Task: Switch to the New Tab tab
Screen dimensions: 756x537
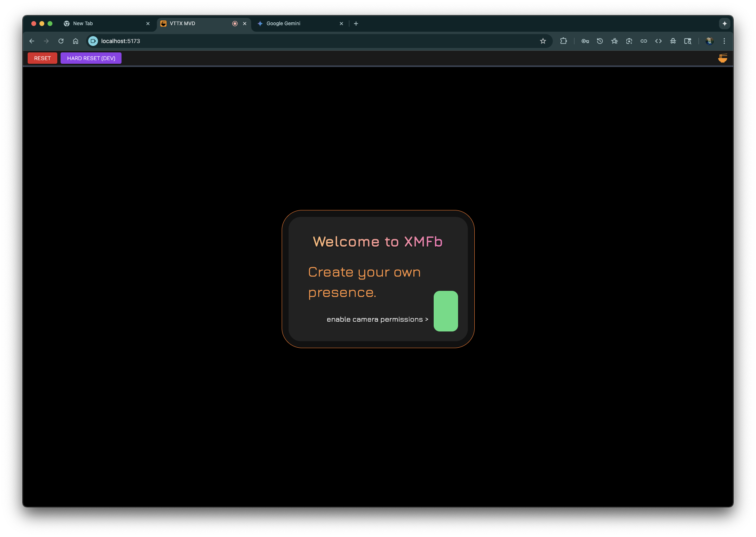Action: pyautogui.click(x=106, y=24)
